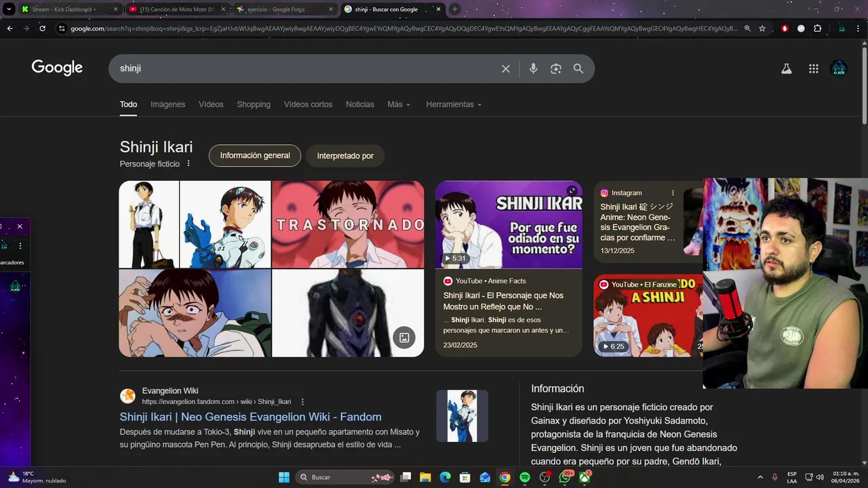868x488 pixels.
Task: Select the Interpretado por chip
Action: click(345, 156)
